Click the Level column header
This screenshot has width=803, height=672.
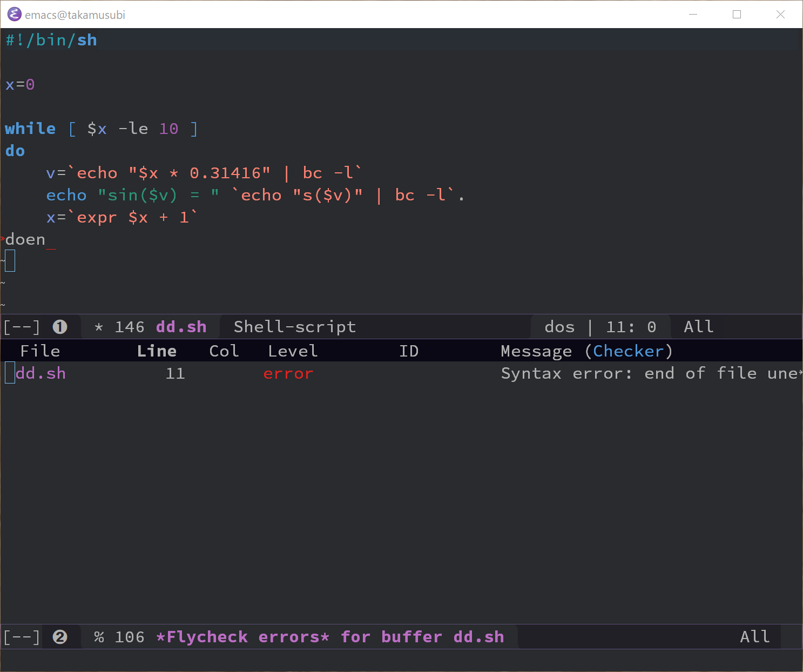(293, 351)
